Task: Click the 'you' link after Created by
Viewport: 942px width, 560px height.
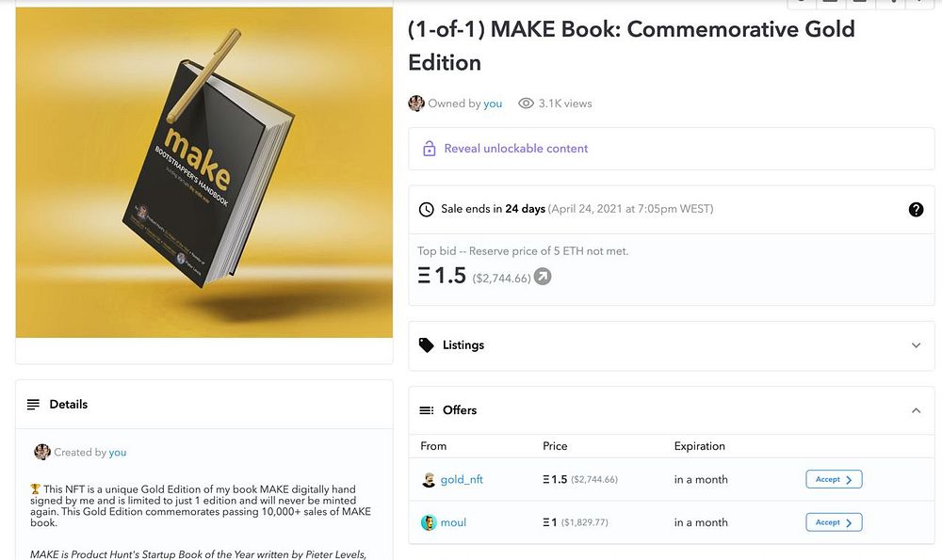Action: (118, 453)
